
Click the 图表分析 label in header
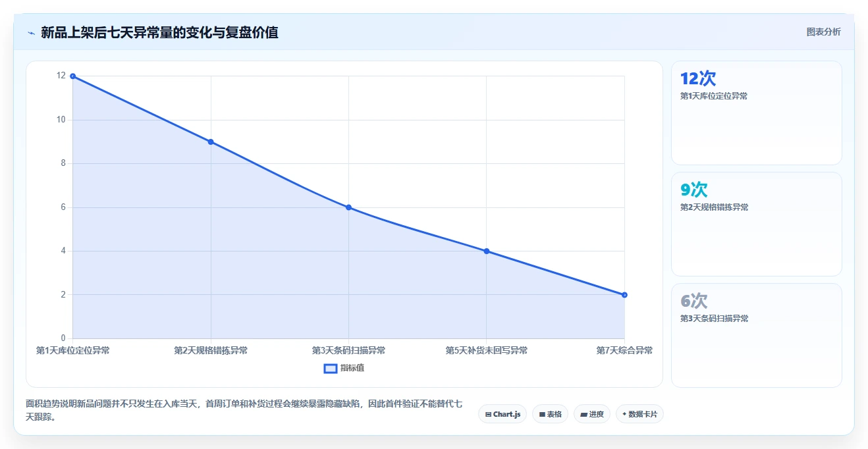pyautogui.click(x=823, y=32)
